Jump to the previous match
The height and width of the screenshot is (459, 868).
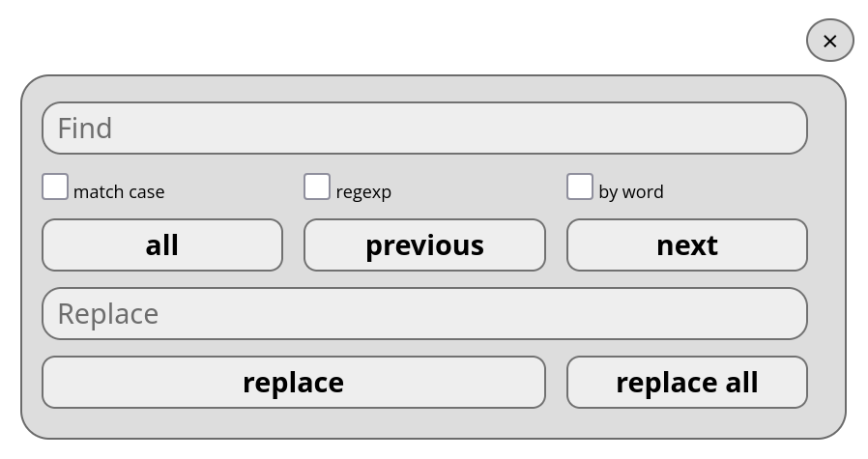(x=424, y=245)
